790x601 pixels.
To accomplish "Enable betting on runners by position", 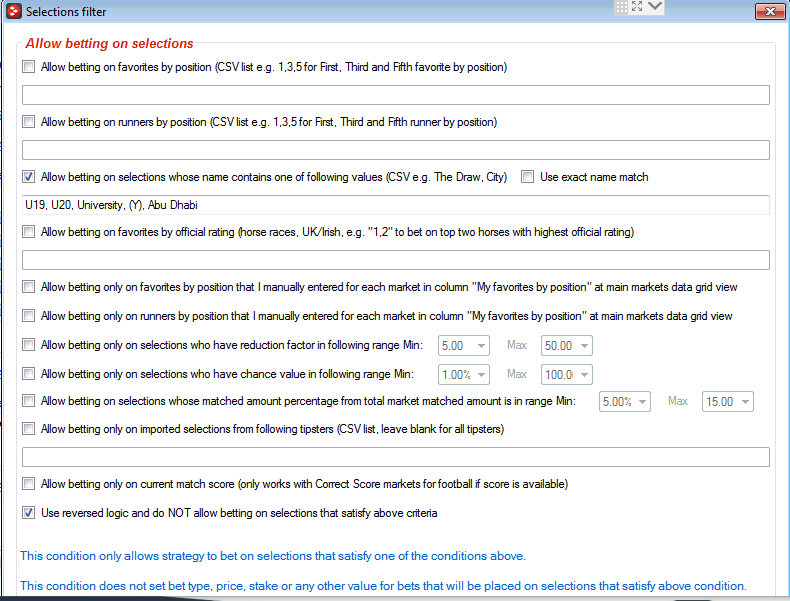I will tap(29, 121).
